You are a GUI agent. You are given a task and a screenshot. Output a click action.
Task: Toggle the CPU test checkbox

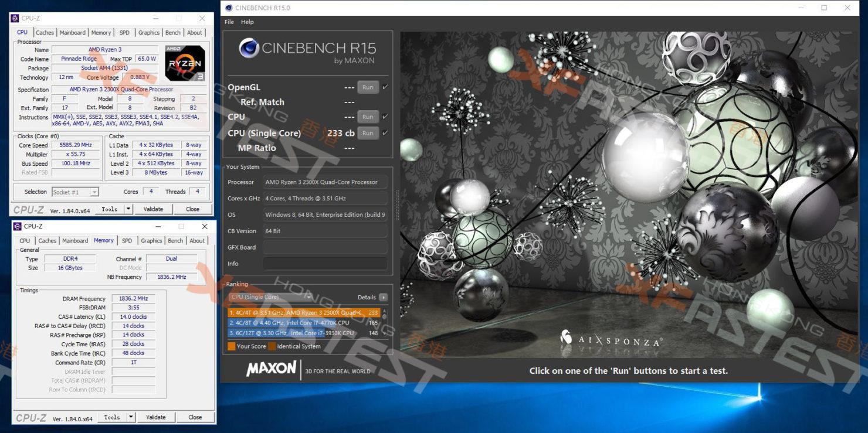(385, 117)
